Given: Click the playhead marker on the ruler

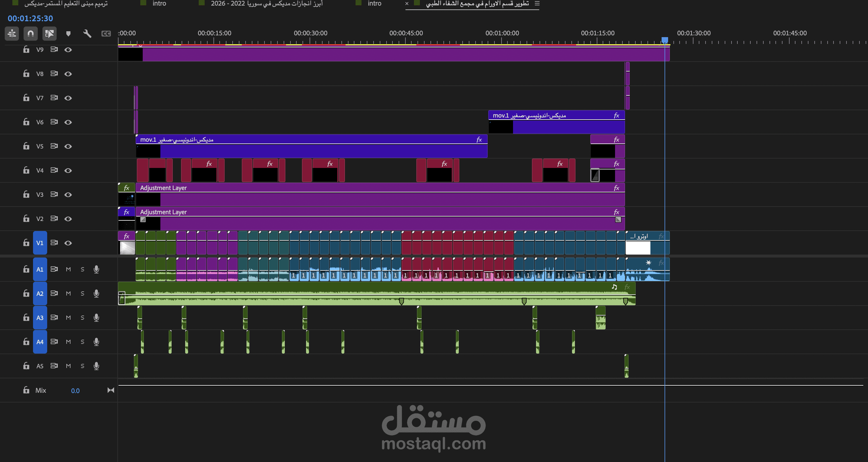Looking at the screenshot, I should 665,40.
